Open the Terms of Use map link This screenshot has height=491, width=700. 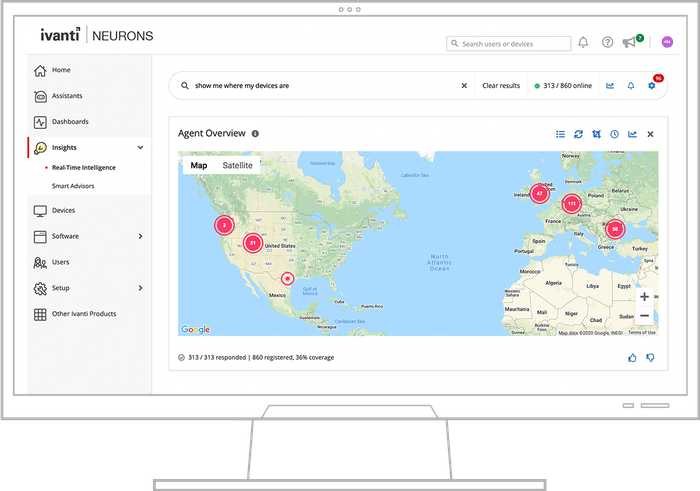point(641,332)
